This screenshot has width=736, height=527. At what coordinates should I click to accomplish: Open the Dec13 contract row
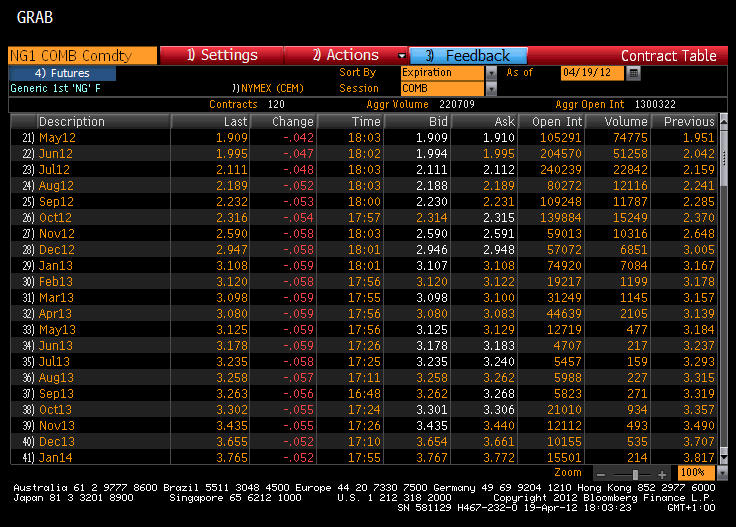pos(364,441)
